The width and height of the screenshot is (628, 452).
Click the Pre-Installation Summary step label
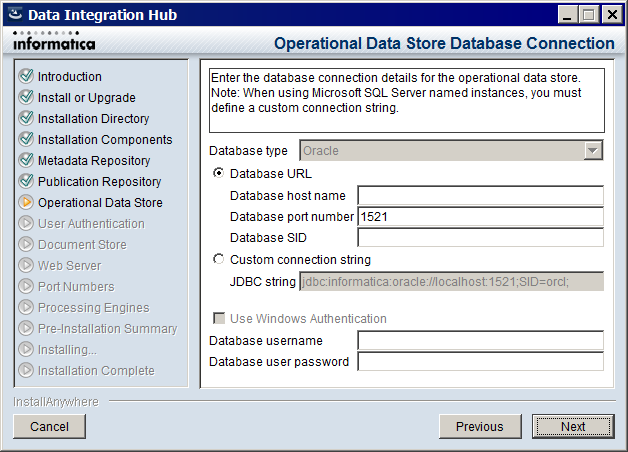coord(108,329)
